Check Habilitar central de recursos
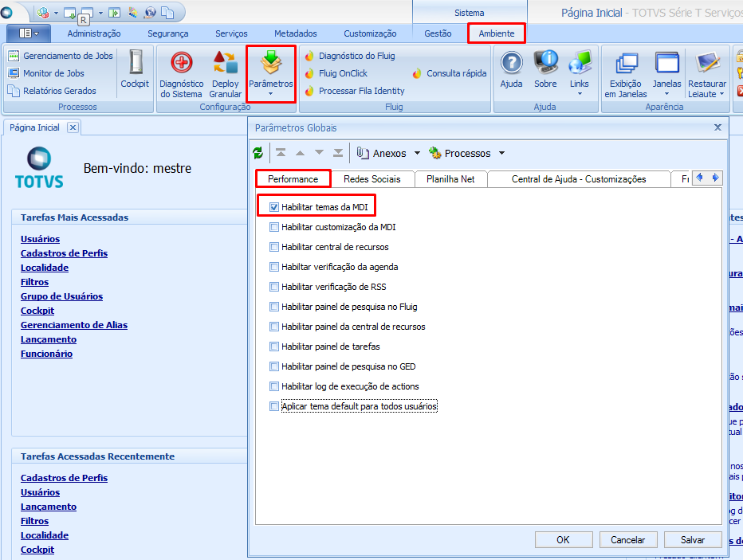 click(274, 247)
